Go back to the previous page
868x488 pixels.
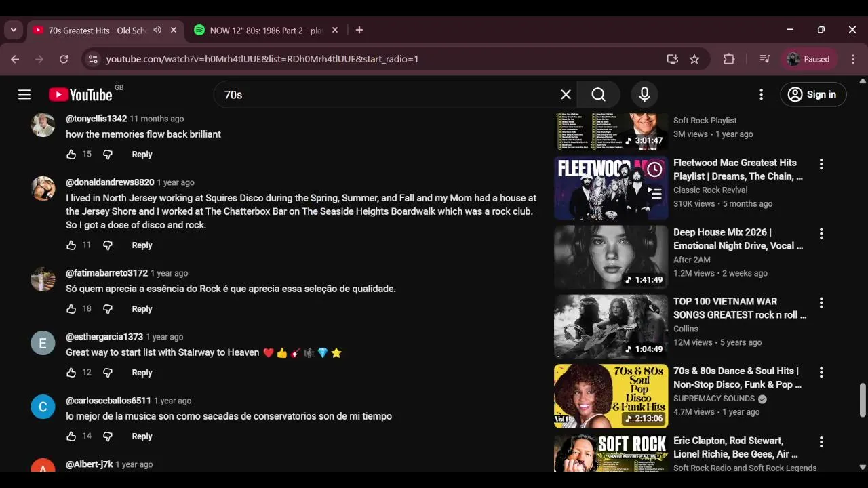tap(15, 60)
